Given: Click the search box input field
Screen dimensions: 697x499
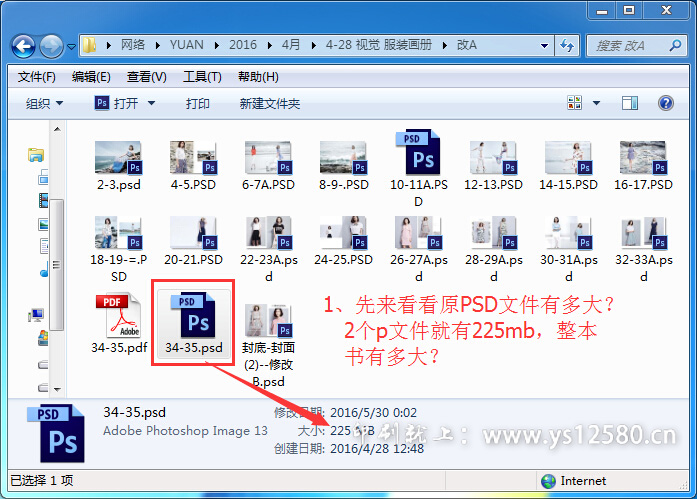Looking at the screenshot, I should (x=628, y=46).
